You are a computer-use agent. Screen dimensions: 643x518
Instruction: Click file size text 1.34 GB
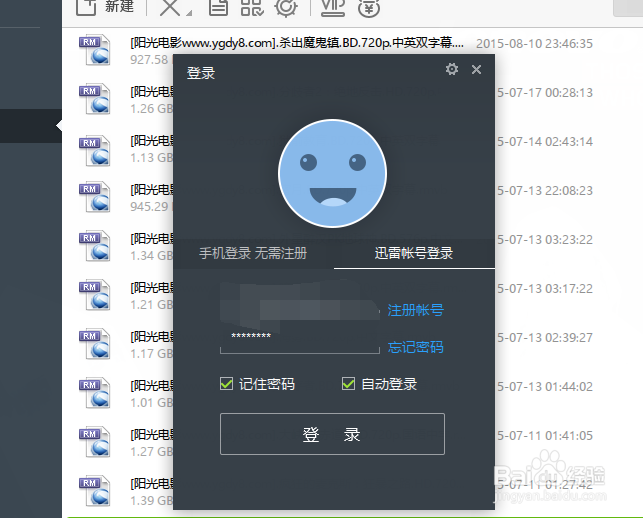click(152, 256)
